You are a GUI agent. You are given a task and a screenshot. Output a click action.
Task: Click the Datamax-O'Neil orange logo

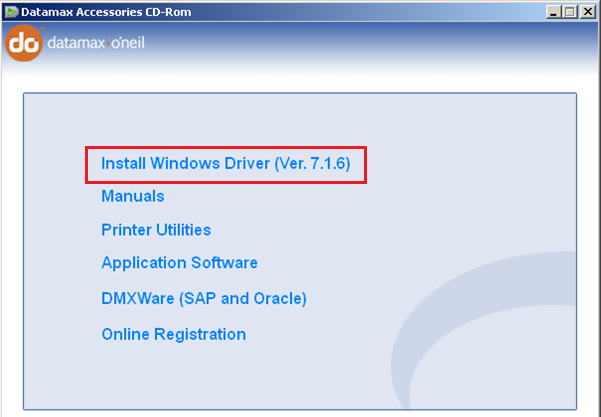click(24, 43)
